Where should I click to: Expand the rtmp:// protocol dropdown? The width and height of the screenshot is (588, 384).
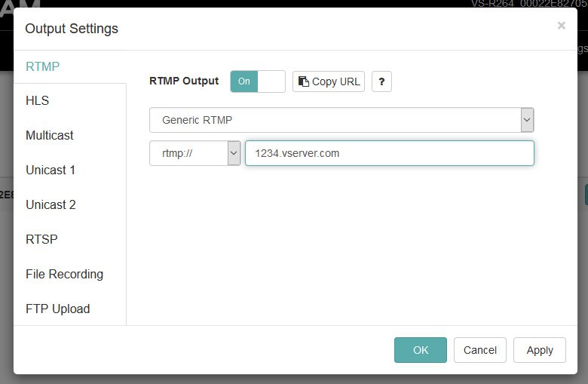click(194, 153)
